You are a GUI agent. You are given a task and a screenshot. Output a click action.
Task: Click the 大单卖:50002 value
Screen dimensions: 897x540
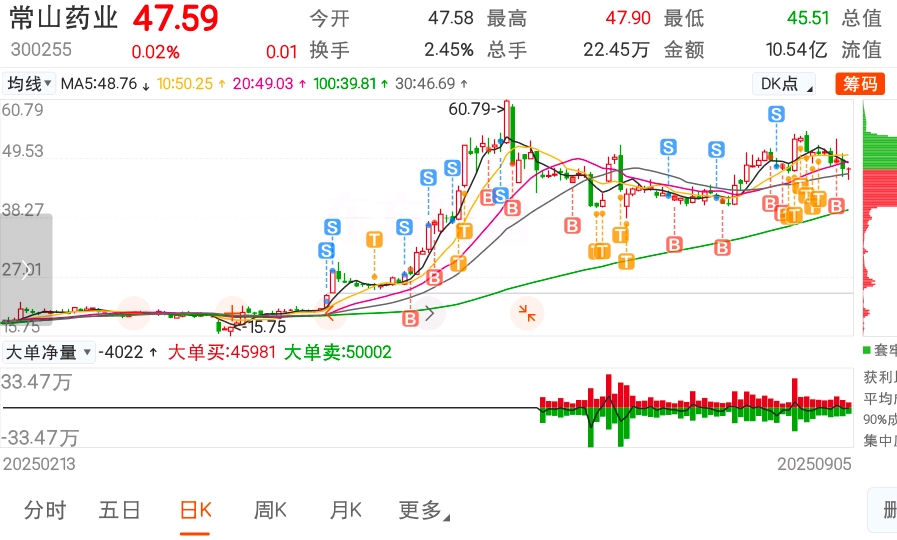pos(338,352)
